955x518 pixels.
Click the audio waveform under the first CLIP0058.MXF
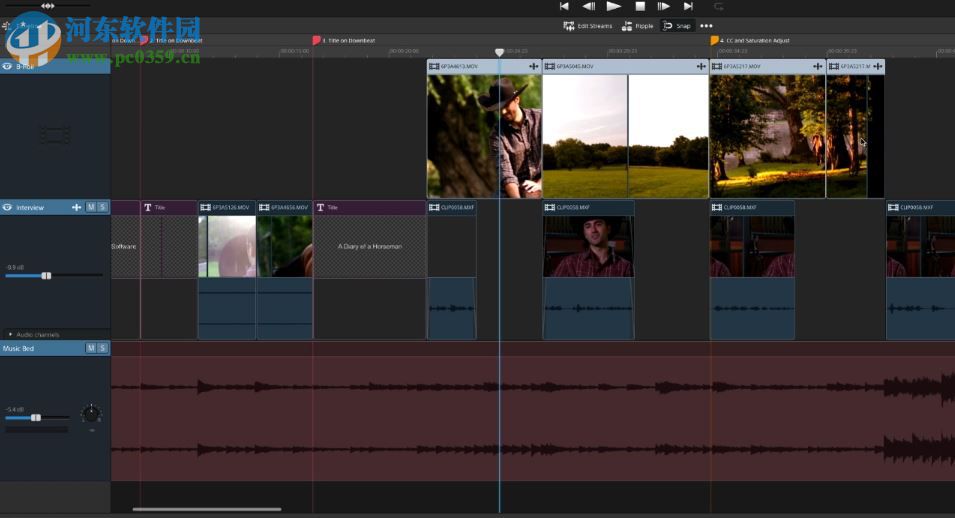[452, 308]
